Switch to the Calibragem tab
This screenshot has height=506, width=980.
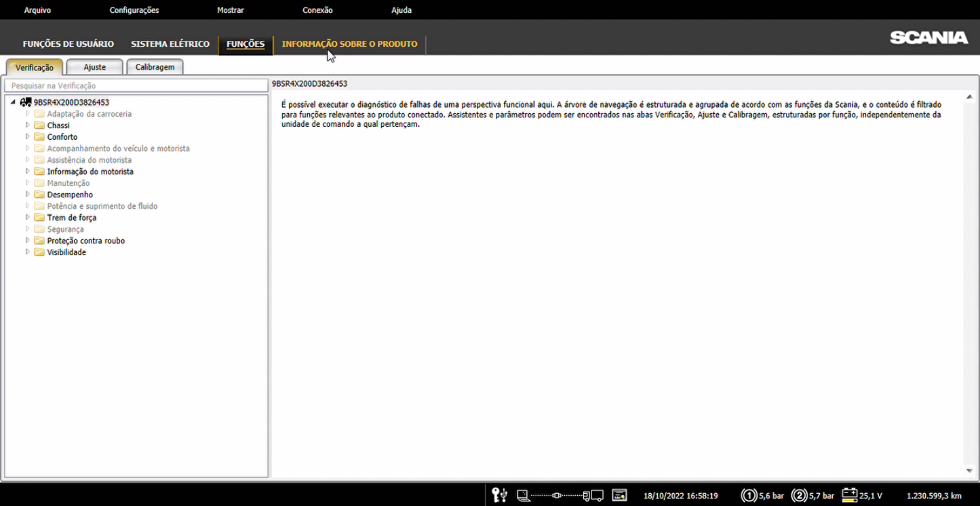(155, 67)
